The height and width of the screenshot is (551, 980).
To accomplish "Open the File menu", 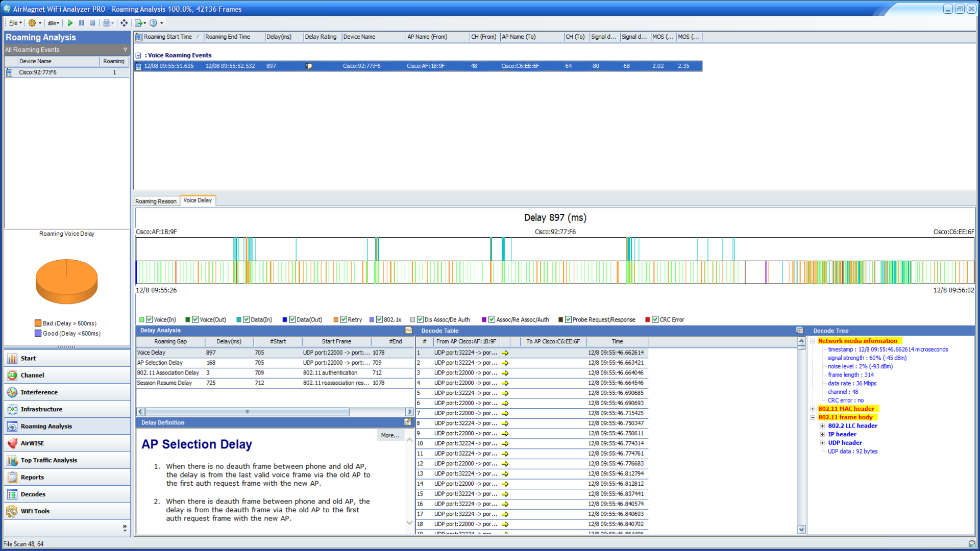I will pos(14,23).
